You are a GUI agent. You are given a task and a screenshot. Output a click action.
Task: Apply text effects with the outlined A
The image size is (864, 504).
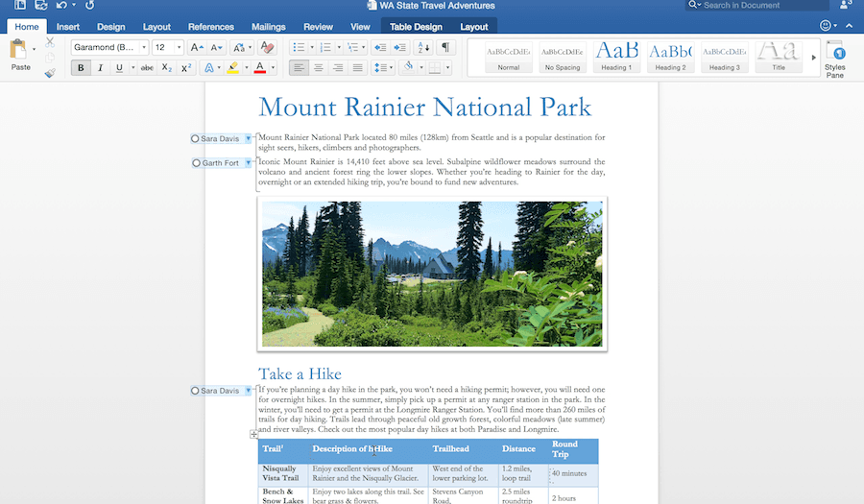click(209, 68)
